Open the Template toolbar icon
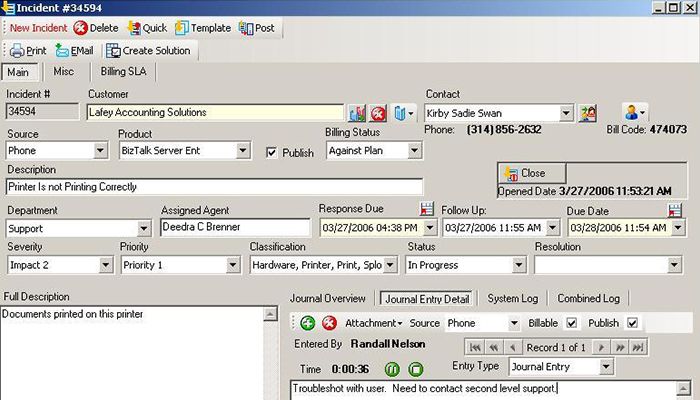Image resolution: width=700 pixels, height=400 pixels. (x=182, y=28)
